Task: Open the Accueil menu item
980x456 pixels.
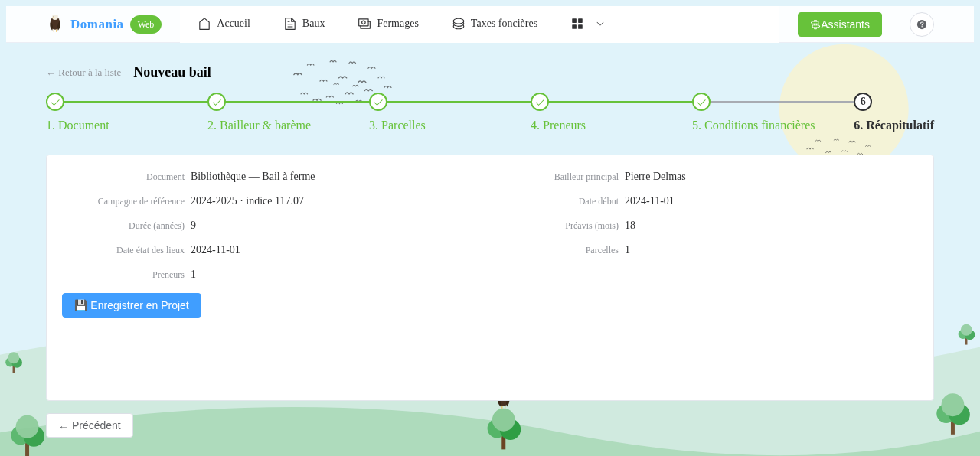Action: click(224, 24)
